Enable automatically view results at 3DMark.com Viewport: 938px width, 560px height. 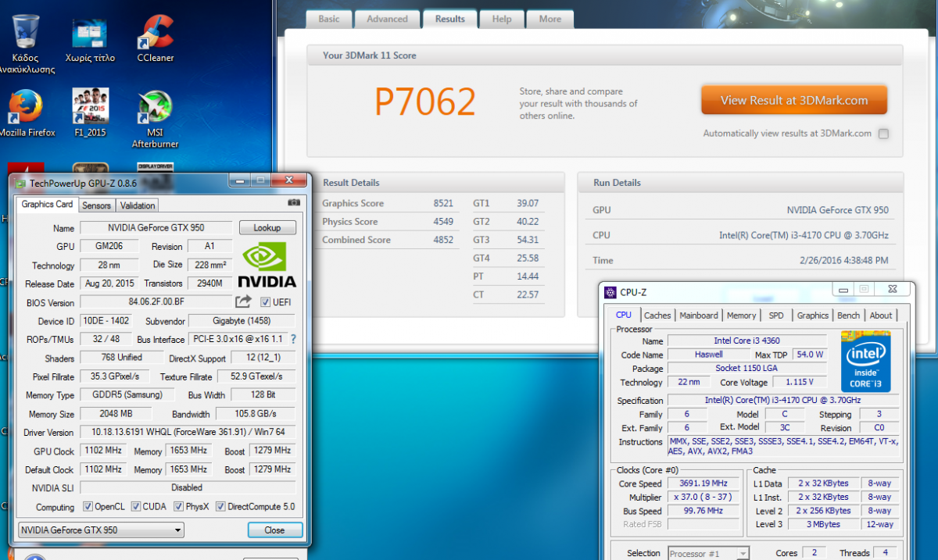click(x=883, y=134)
